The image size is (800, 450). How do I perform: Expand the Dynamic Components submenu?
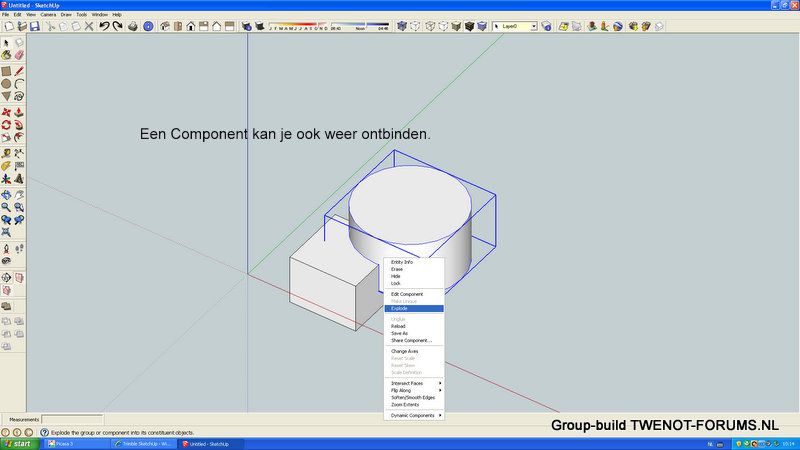(x=413, y=415)
